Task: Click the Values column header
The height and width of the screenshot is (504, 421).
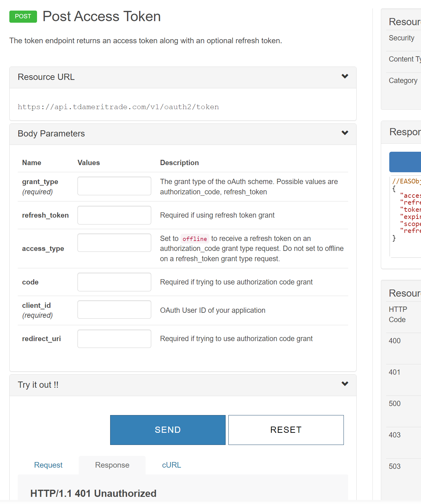Action: tap(89, 163)
